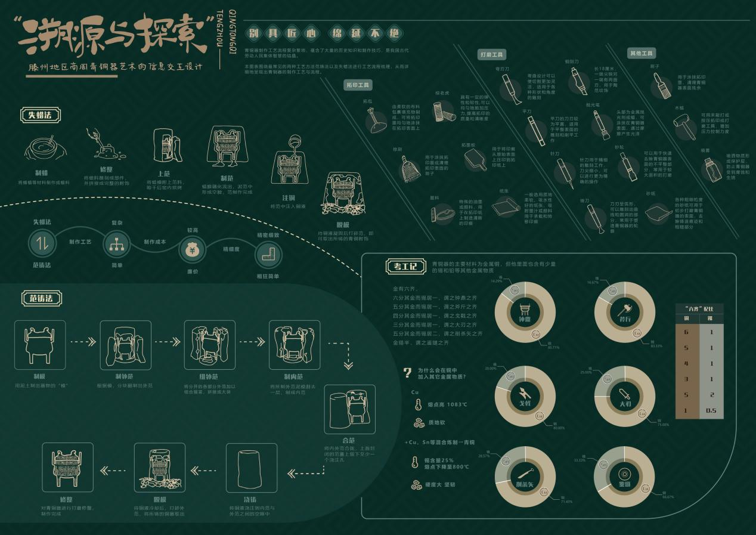Click the hierarchy diagram circle icon
Screen dimensions: 756x535
116,243
